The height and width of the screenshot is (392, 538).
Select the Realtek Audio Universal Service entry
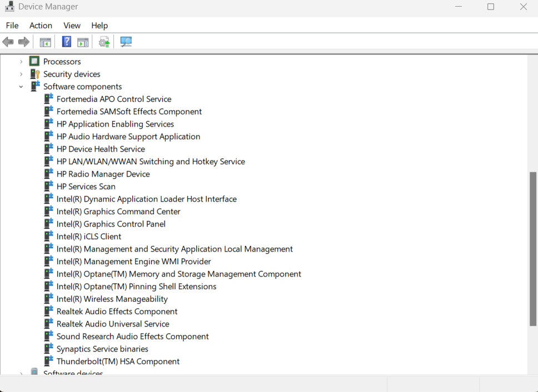point(112,324)
